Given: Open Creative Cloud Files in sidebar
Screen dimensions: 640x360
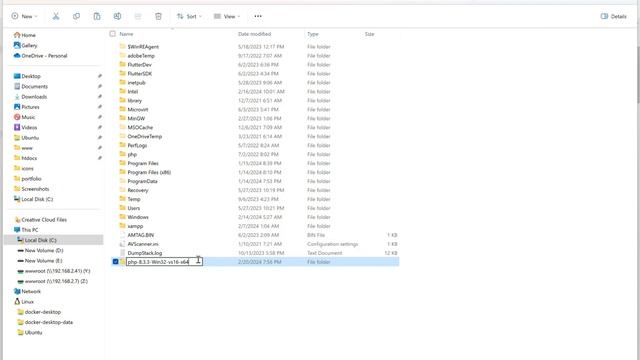Looking at the screenshot, I should [x=40, y=220].
